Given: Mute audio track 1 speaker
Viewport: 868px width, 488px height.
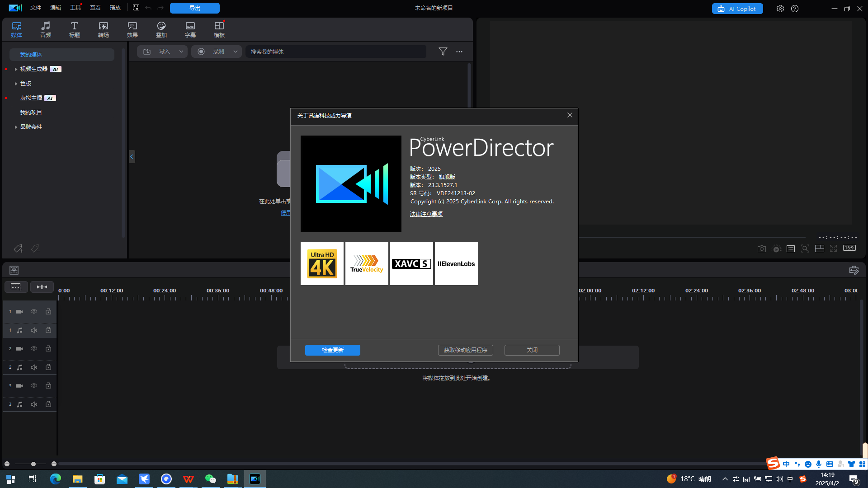Looking at the screenshot, I should click(34, 330).
